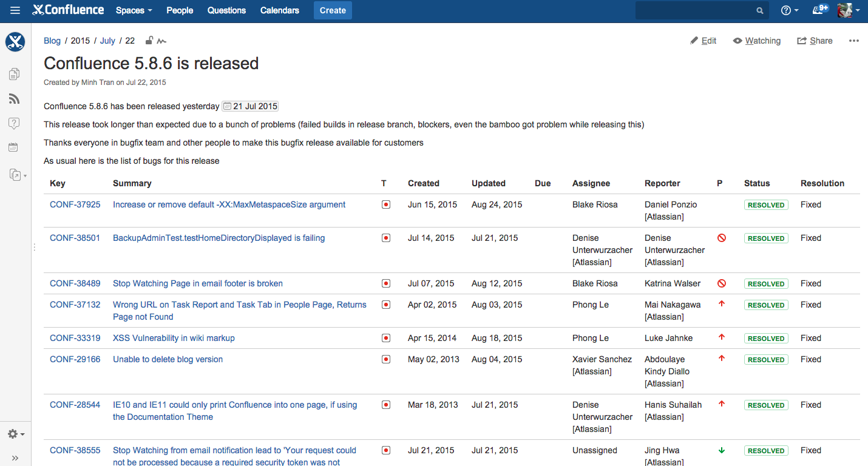Image resolution: width=868 pixels, height=466 pixels.
Task: Click priority arrow for CONF-37132
Action: click(x=722, y=304)
